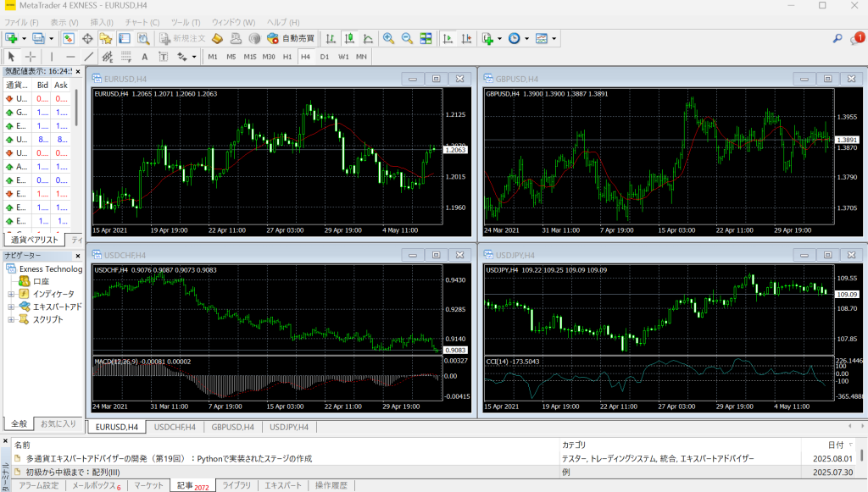Select 口座 in Navigator
Screen dimensions: 868x492
tap(41, 281)
